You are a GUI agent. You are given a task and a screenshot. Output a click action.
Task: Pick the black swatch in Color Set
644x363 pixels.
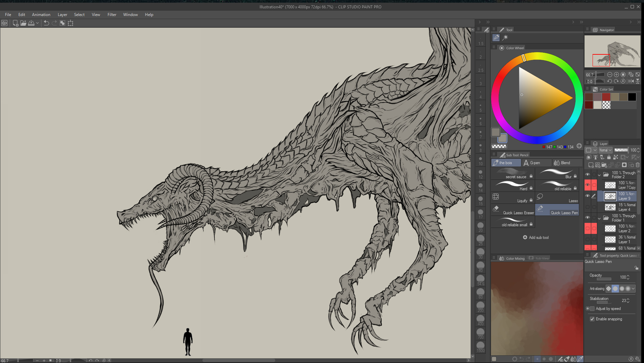pyautogui.click(x=632, y=97)
